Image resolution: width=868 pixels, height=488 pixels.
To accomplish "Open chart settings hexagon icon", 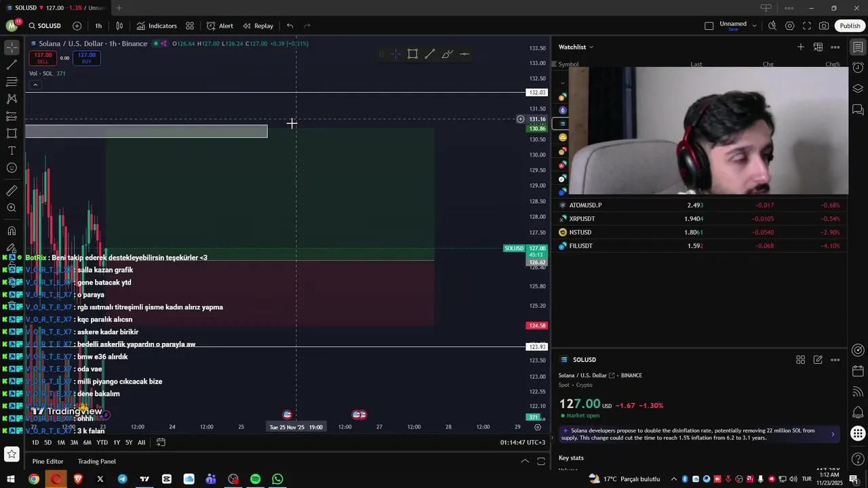I will 790,26.
